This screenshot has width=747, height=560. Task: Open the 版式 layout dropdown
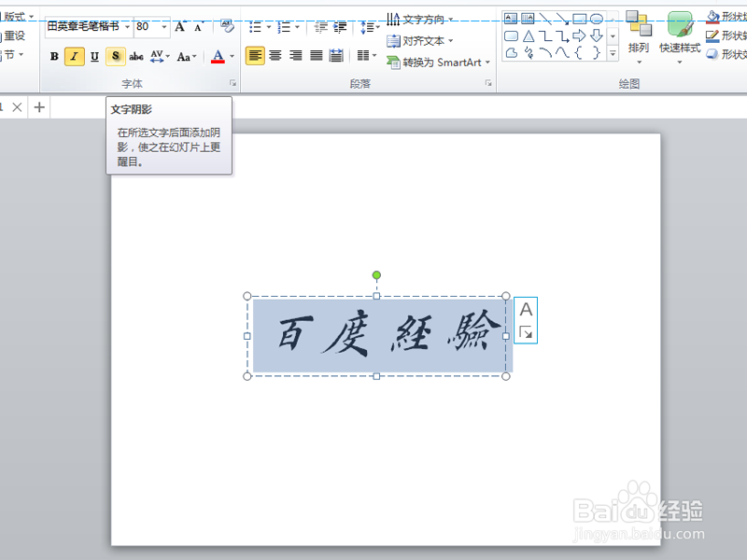point(17,17)
